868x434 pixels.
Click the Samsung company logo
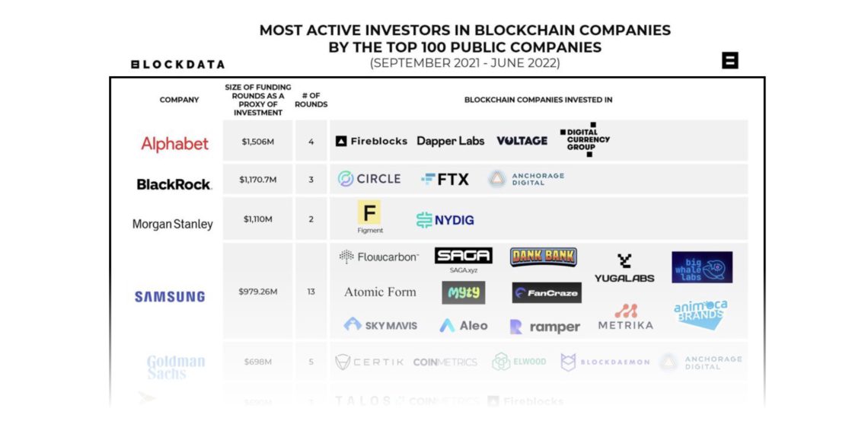pyautogui.click(x=170, y=297)
